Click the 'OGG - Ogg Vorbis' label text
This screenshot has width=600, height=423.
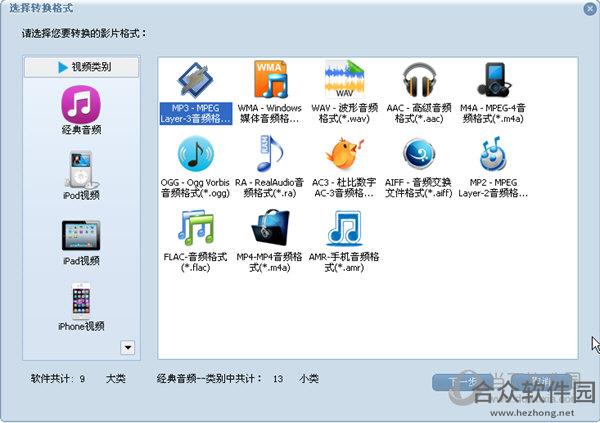[195, 183]
